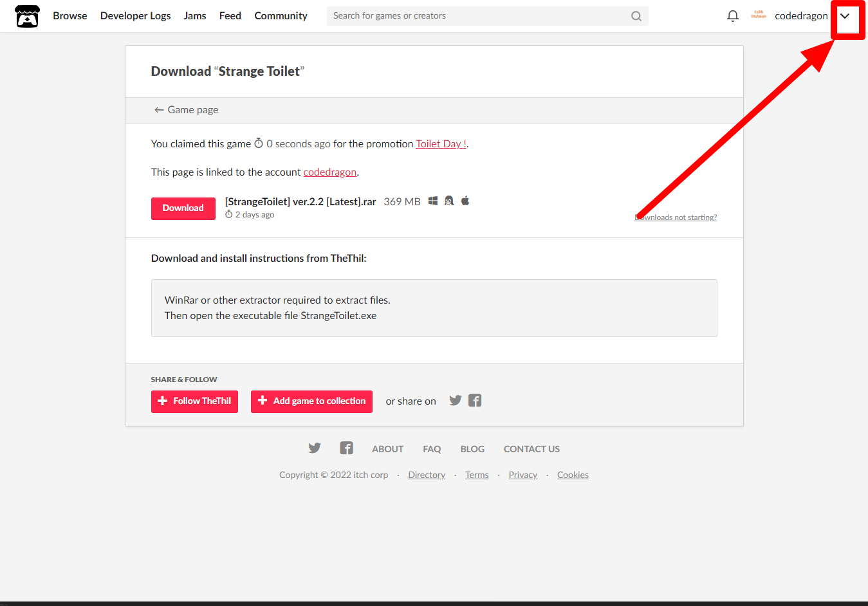Click the codedragon avatar image
Image resolution: width=868 pixels, height=606 pixels.
759,15
